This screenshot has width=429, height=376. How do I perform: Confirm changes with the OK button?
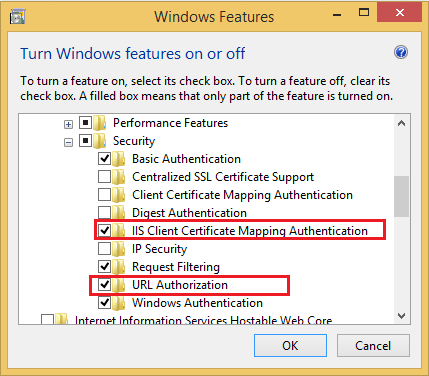coord(290,346)
